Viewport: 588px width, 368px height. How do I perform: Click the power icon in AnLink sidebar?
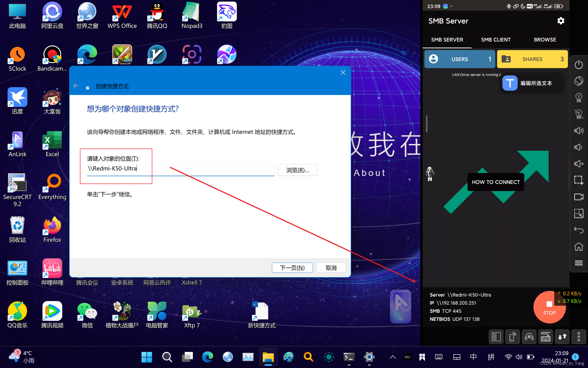pyautogui.click(x=579, y=64)
